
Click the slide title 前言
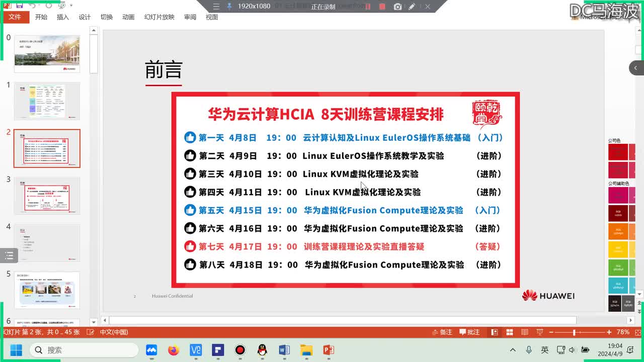coord(164,69)
